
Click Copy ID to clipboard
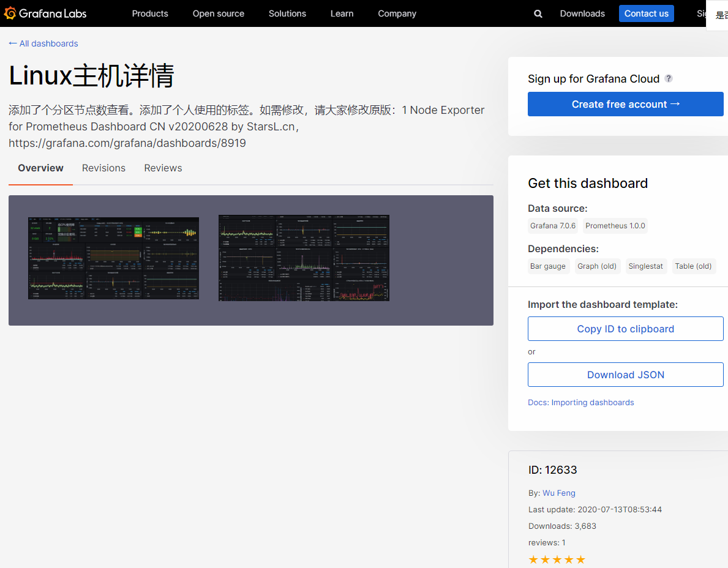[625, 329]
